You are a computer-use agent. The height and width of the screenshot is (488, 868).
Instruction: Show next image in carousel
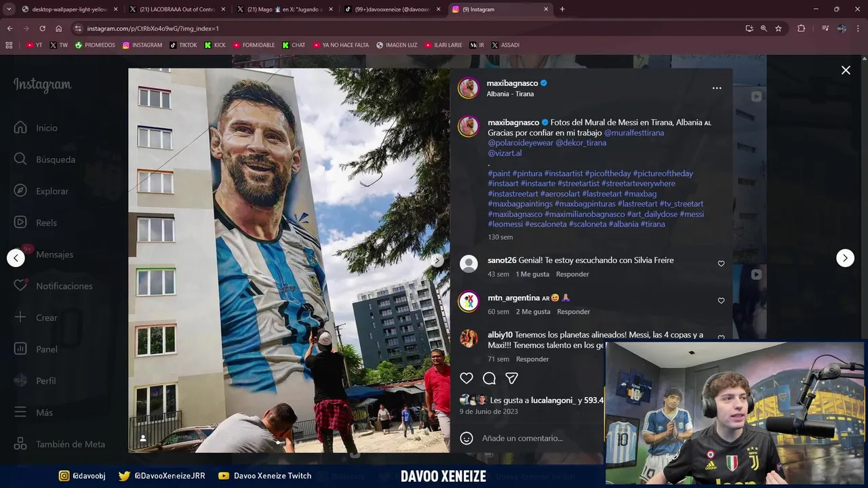[x=437, y=260]
